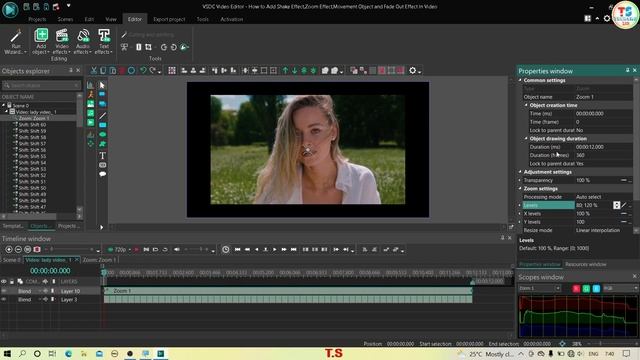Click the Zoom 1 clip on the timeline
Image resolution: width=640 pixels, height=360 pixels.
(288, 291)
